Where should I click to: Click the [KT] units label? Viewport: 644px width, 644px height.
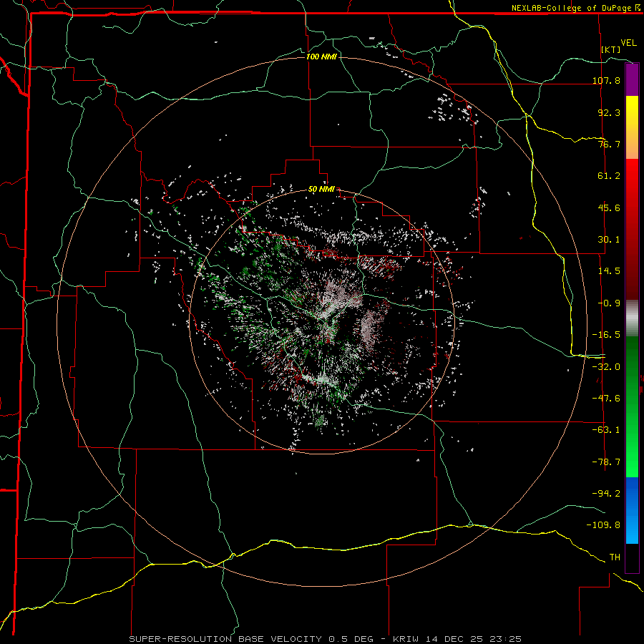click(x=611, y=49)
